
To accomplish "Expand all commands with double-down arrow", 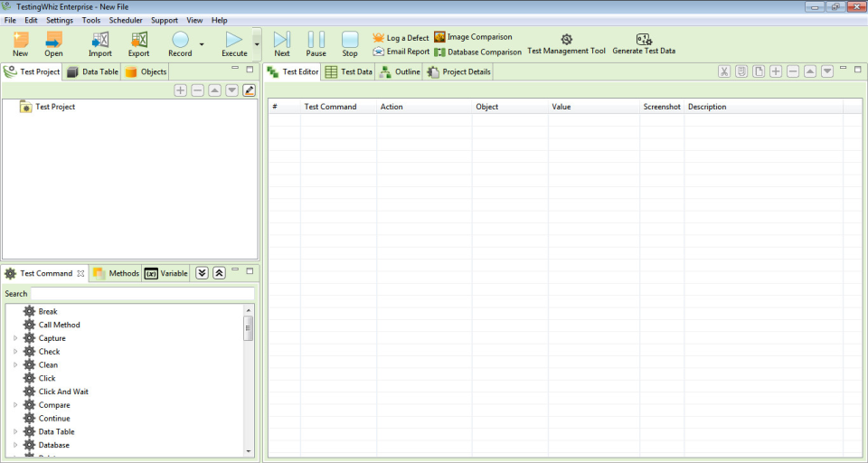I will (x=202, y=273).
